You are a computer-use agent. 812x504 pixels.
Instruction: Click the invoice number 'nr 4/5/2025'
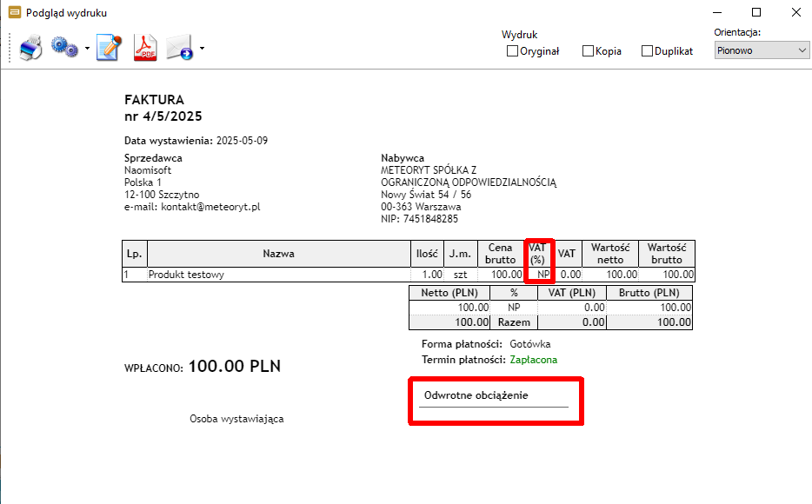click(163, 116)
